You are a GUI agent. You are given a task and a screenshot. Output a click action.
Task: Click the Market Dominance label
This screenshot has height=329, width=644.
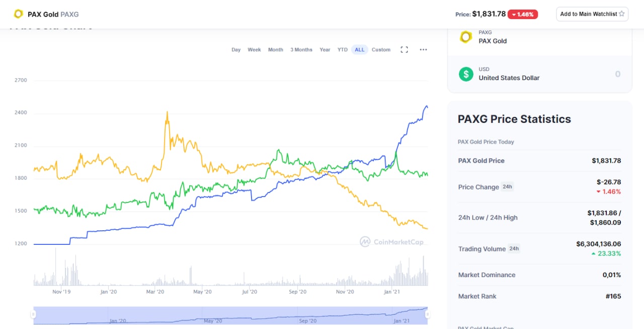[x=487, y=275]
